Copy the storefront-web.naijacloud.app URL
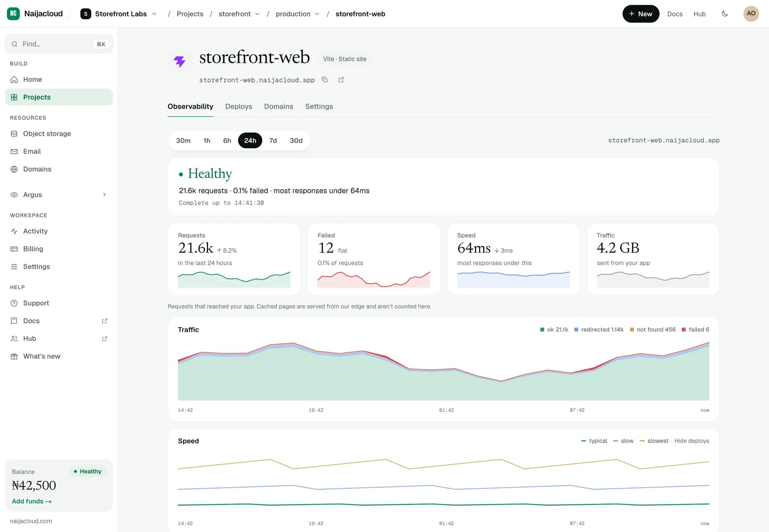Viewport: 769px width, 532px height. 325,80
